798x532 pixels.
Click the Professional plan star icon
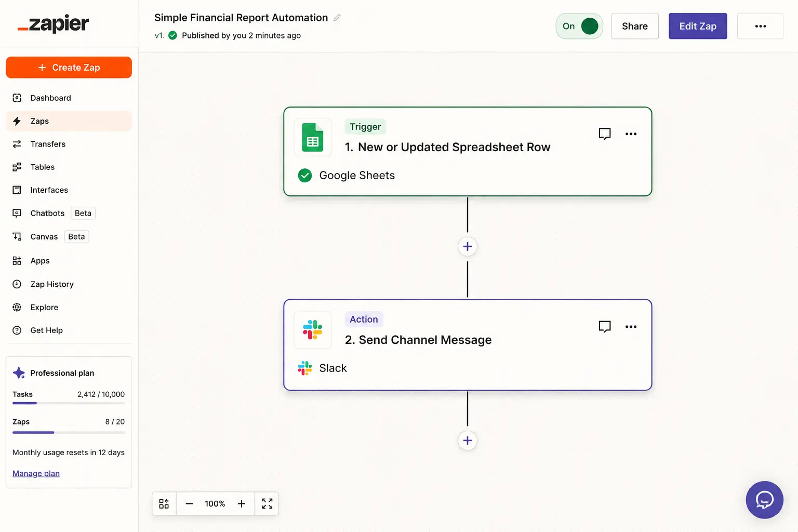[x=19, y=373]
